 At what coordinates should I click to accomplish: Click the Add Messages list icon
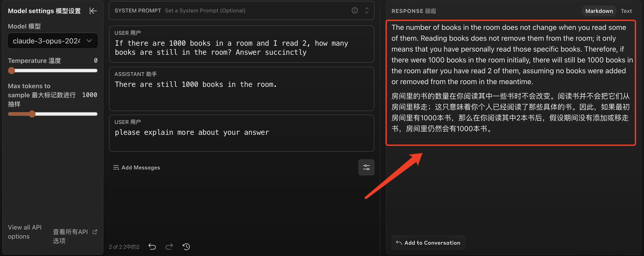pyautogui.click(x=116, y=168)
